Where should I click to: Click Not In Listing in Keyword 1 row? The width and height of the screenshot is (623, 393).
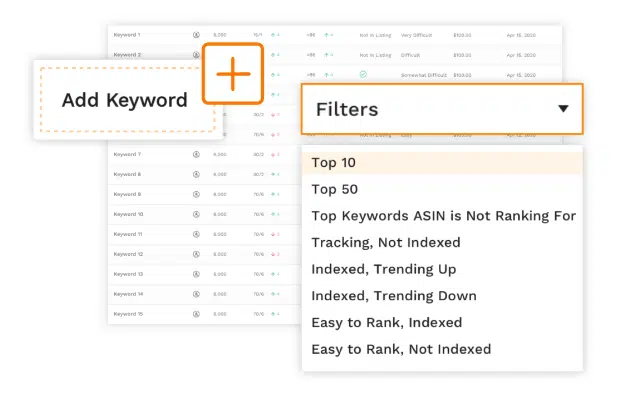tap(375, 35)
